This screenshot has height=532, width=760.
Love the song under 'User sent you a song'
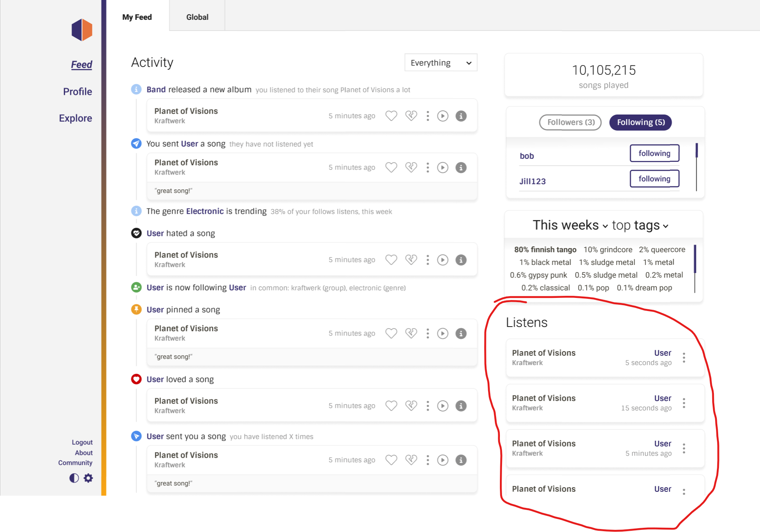pyautogui.click(x=391, y=460)
